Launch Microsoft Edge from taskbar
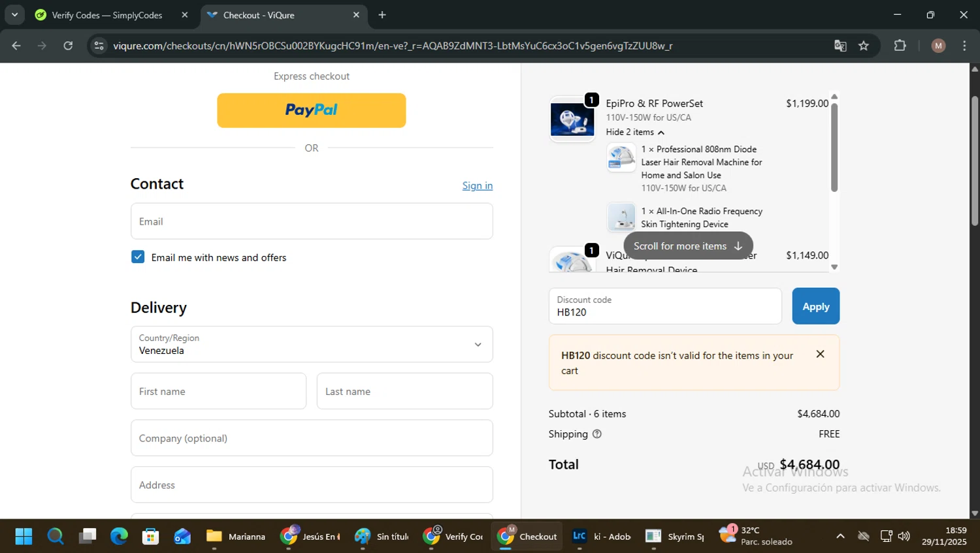 [x=119, y=536]
